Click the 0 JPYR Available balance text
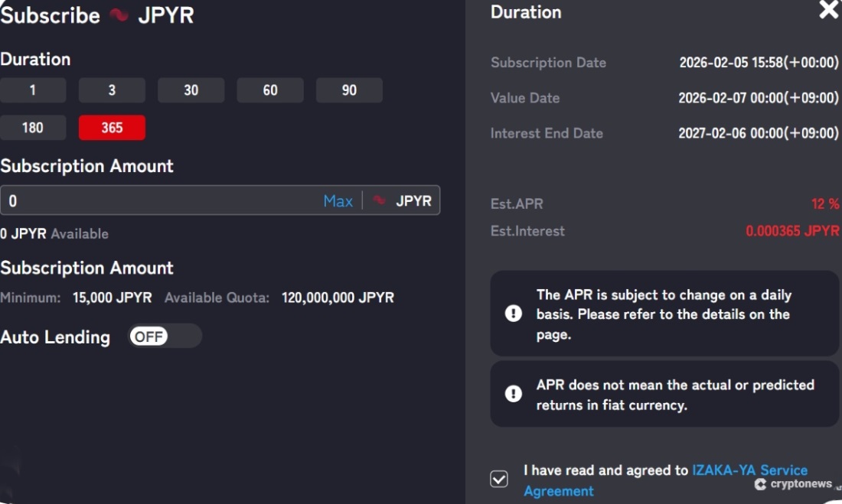The height and width of the screenshot is (504, 842). click(54, 233)
